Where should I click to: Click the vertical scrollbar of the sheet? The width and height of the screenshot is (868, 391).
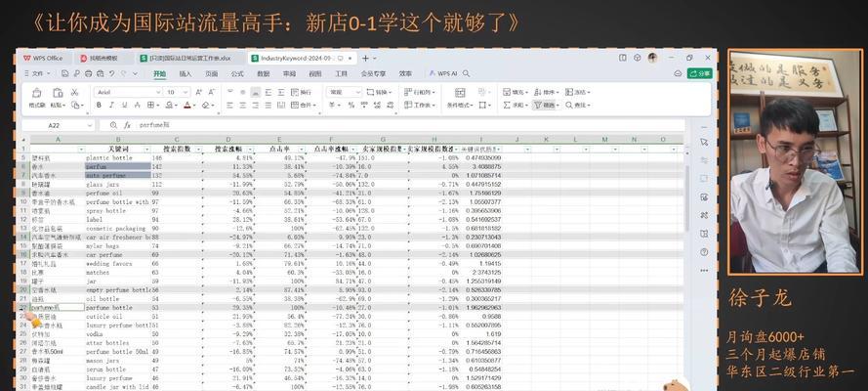click(686, 199)
